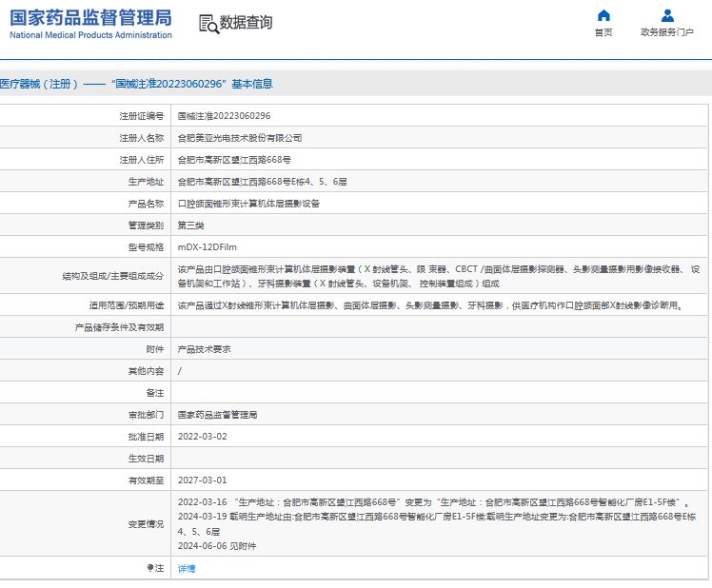This screenshot has height=588, width=712.
Task: Select registrant name 合肥美亚光电技术股份有限公司
Action: tap(239, 138)
